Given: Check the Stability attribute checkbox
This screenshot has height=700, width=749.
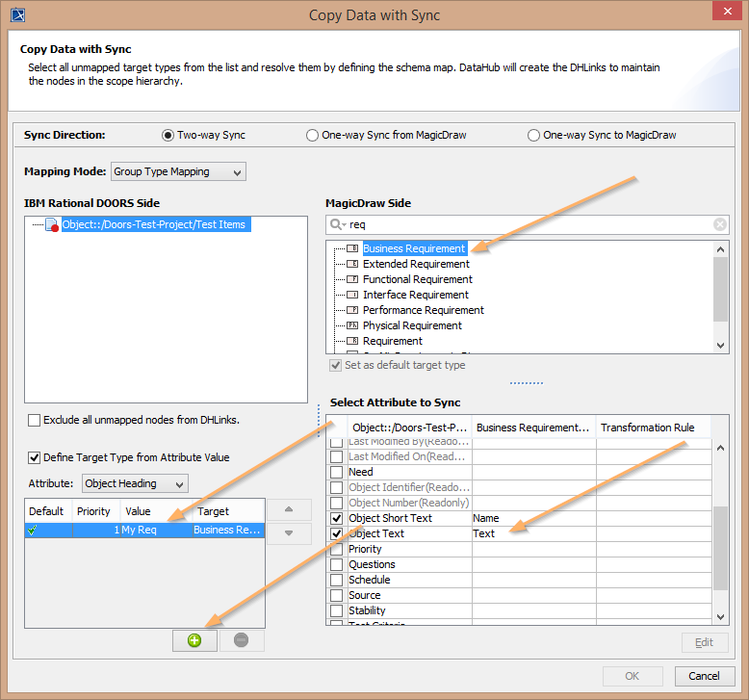Looking at the screenshot, I should [x=337, y=610].
